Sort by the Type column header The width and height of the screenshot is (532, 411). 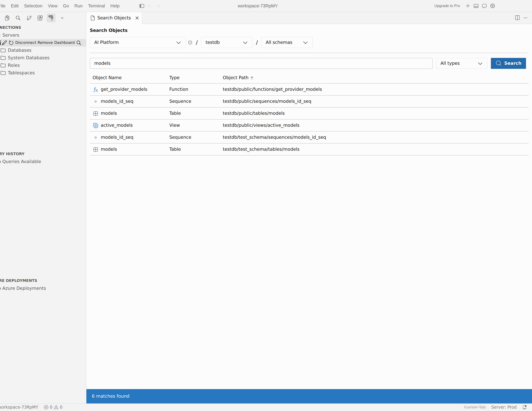coord(174,78)
